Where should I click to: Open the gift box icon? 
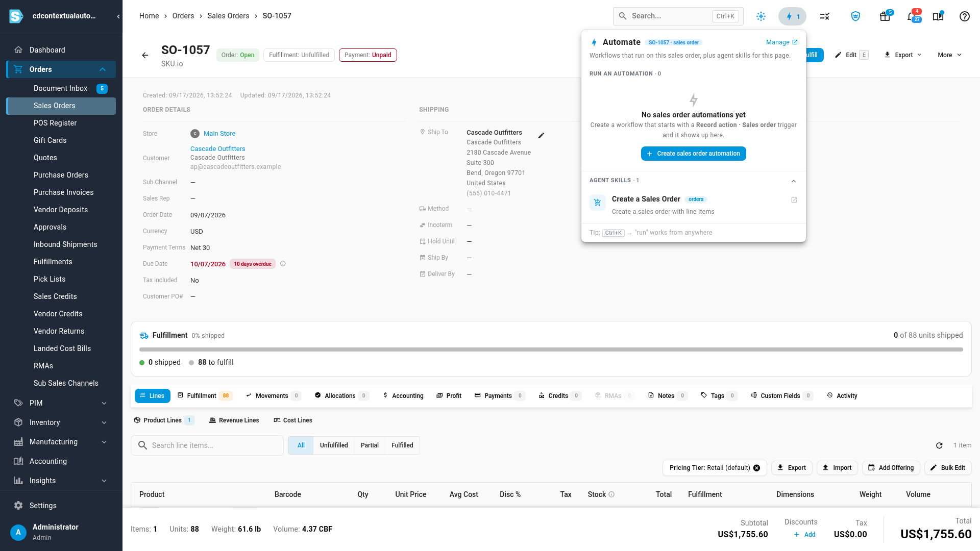885,16
